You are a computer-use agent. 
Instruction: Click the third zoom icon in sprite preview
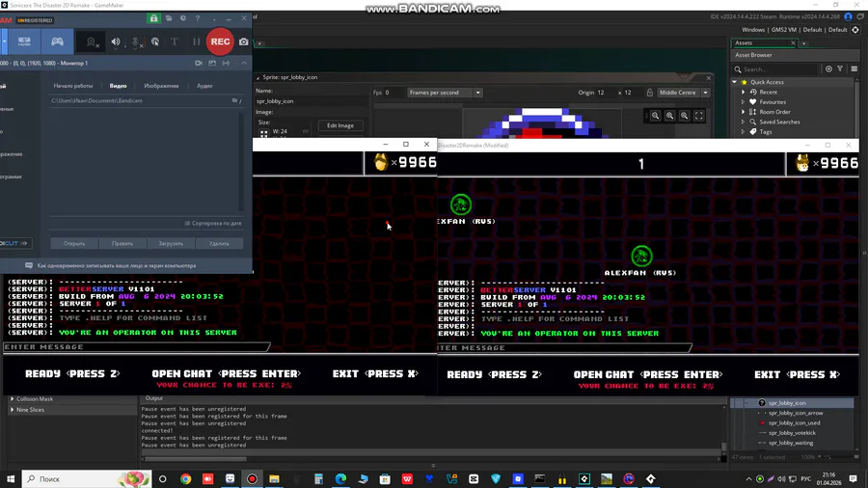click(684, 116)
